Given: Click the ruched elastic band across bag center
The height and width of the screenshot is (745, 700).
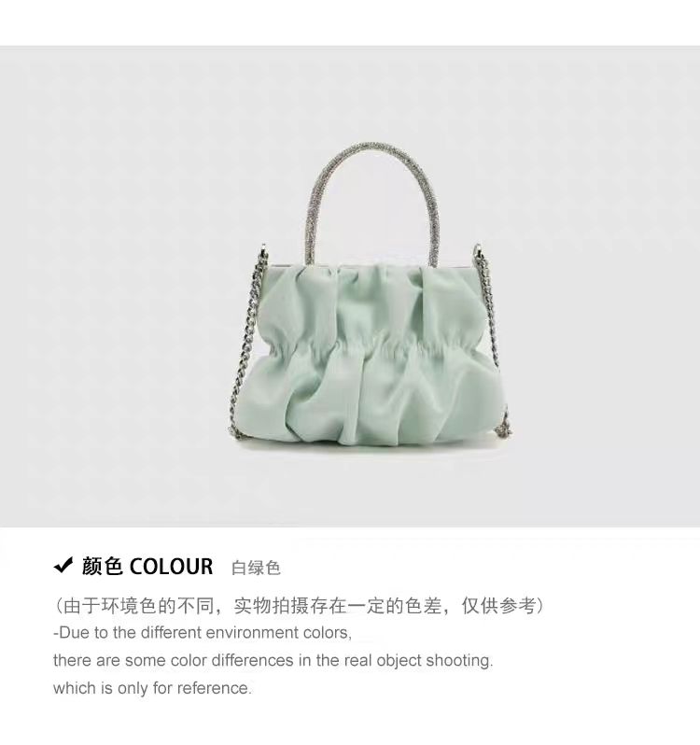Looking at the screenshot, I should coord(375,347).
